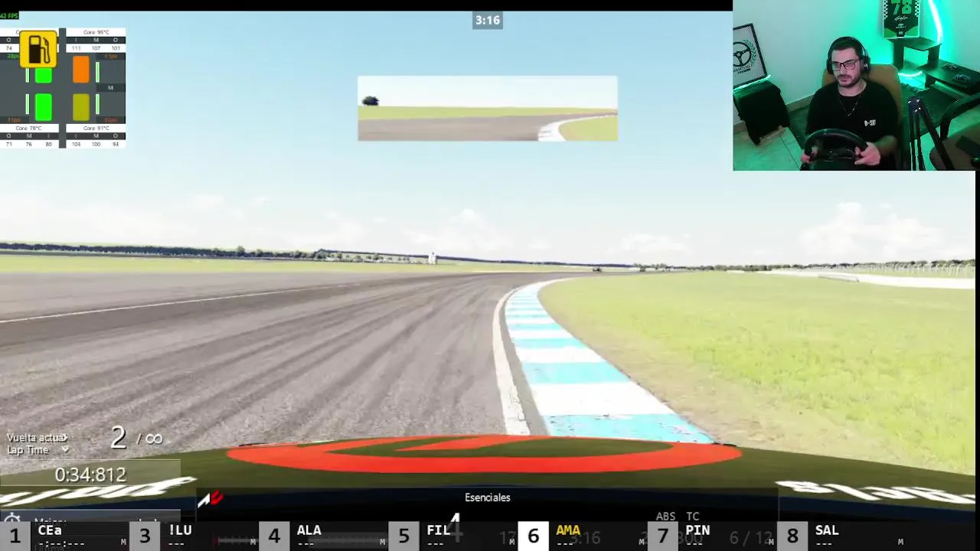980x551 pixels.
Task: Select position 3 driver !LU
Action: coord(194,535)
